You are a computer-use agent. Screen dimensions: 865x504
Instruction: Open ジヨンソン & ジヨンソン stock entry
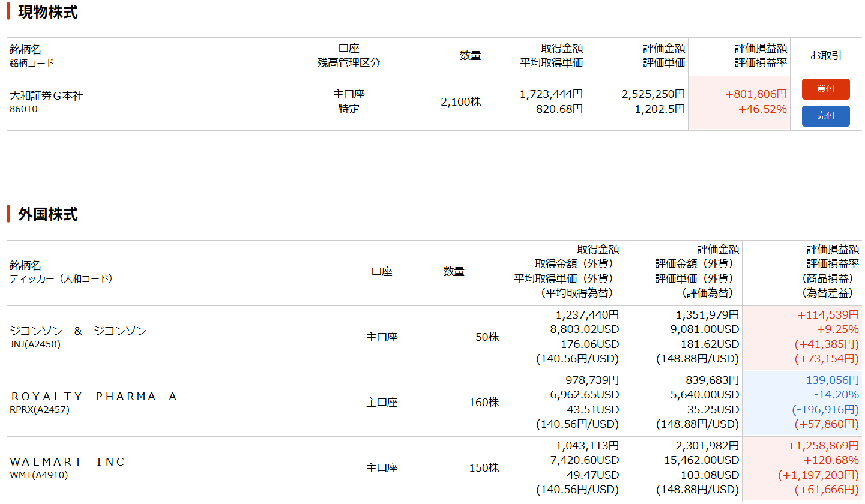(78, 331)
